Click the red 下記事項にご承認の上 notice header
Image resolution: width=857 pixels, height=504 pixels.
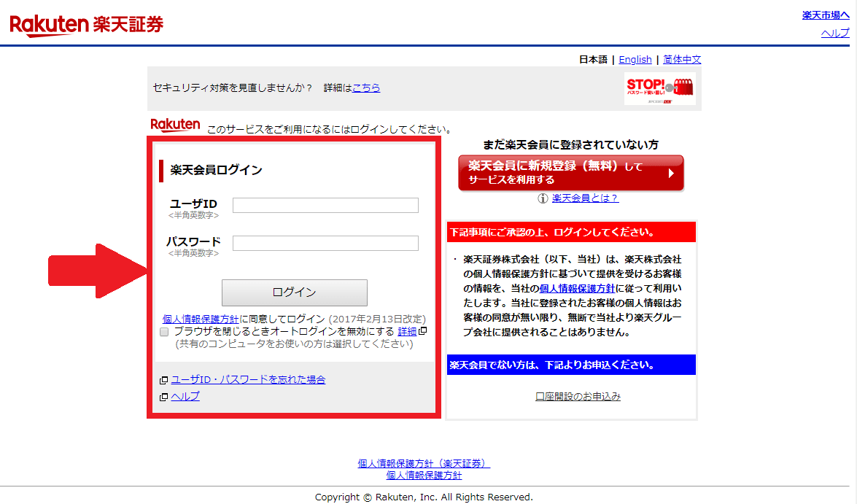tap(571, 232)
